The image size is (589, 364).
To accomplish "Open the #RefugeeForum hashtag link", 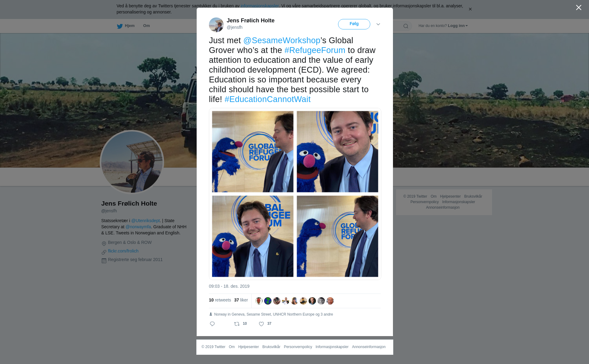I will (315, 50).
